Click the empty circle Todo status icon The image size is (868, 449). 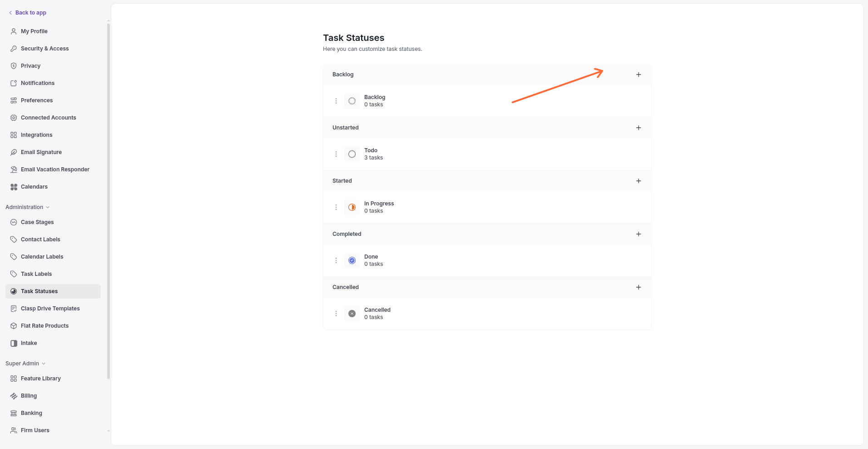point(352,154)
